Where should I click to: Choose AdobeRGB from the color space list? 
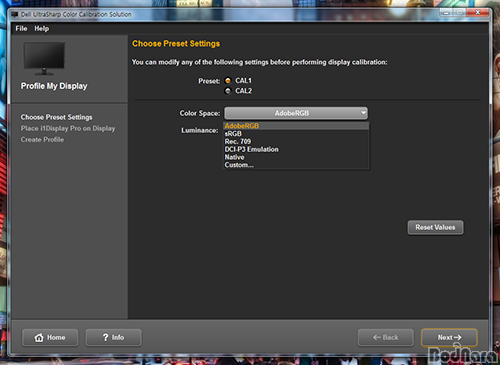296,126
